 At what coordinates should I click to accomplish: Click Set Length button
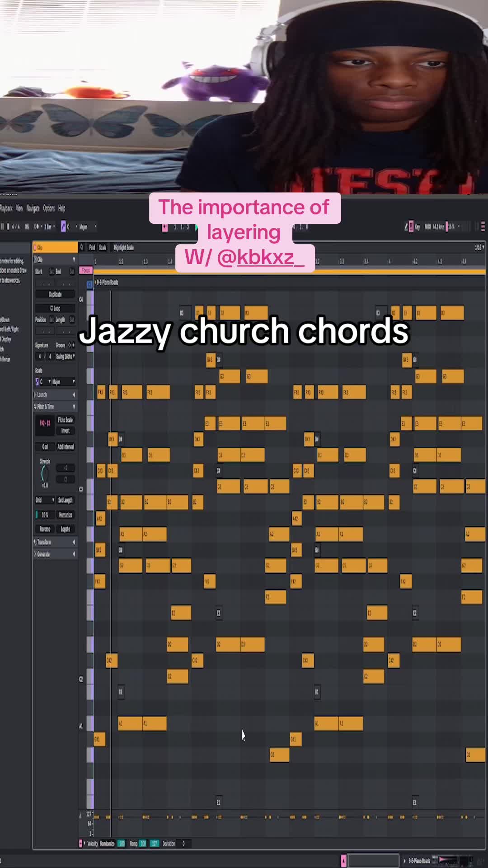coord(66,500)
